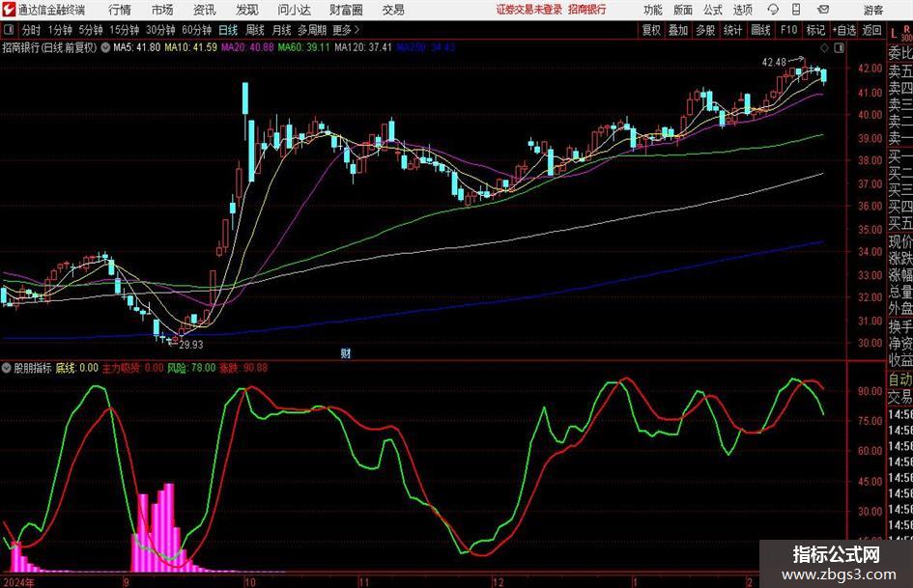Open the 市场 menu
The height and width of the screenshot is (588, 913).
pos(162,10)
